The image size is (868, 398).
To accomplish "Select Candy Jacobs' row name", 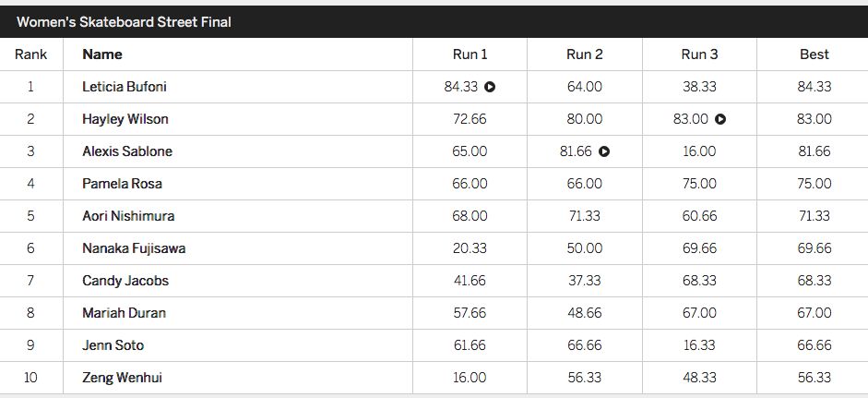I will [125, 281].
